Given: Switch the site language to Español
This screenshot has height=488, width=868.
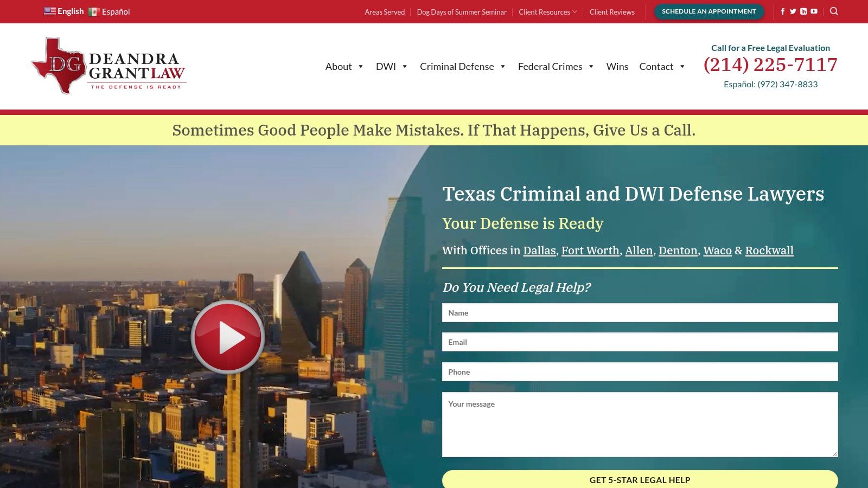Looking at the screenshot, I should coord(116,11).
